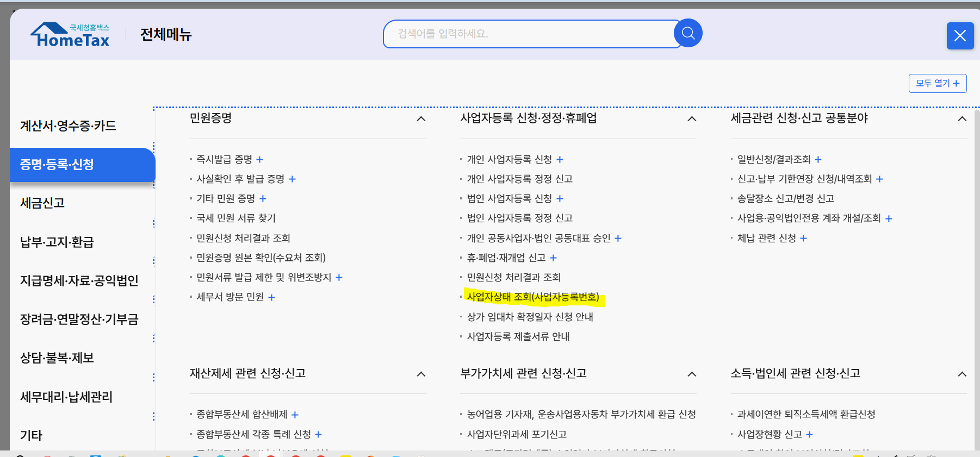Viewport: 980px width, 457px height.
Task: Expand plus icon next to 사실확인 후 발급 증명
Action: click(292, 179)
